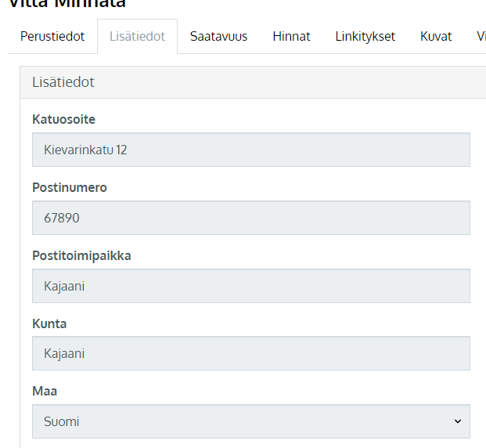486x448 pixels.
Task: Open the Saatavuus tab
Action: click(x=218, y=36)
